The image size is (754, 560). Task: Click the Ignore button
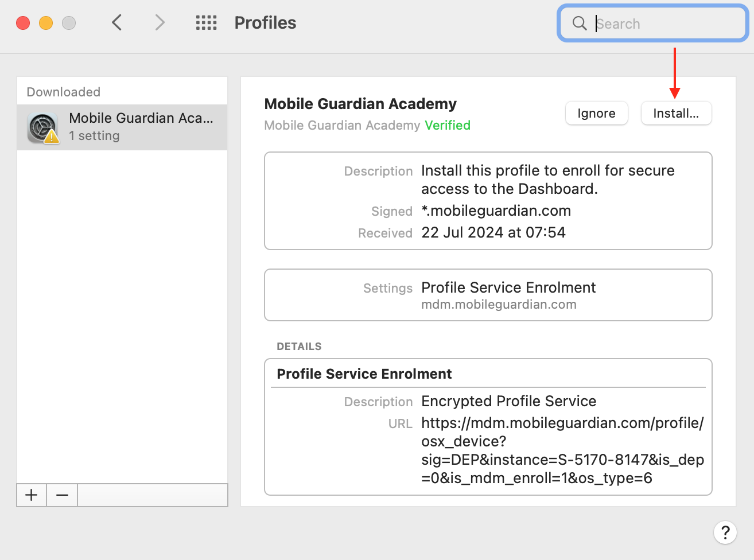(x=596, y=113)
